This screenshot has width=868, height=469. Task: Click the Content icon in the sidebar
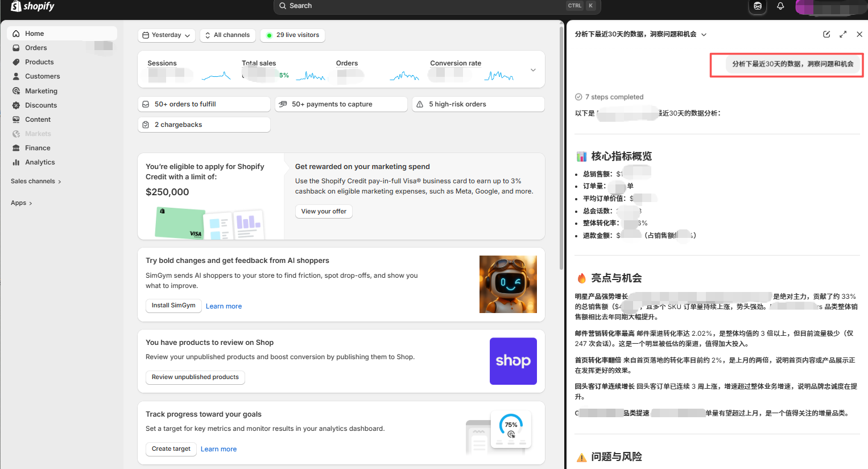(x=16, y=120)
